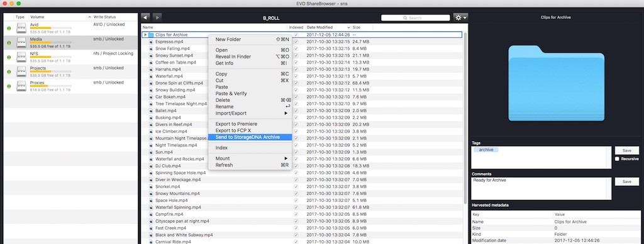Image resolution: width=644 pixels, height=244 pixels.
Task: Click the back navigation arrow button
Action: (145, 18)
